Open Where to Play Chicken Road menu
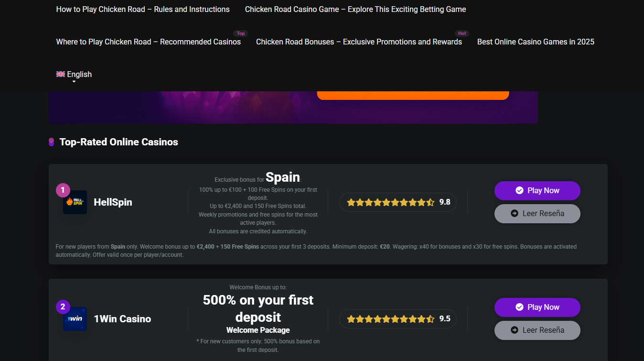This screenshot has width=644, height=361. pos(149,42)
